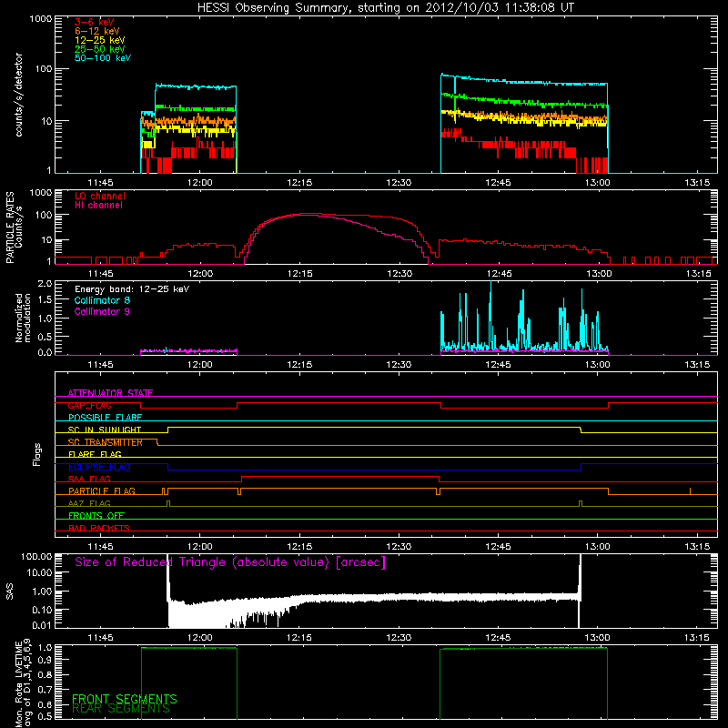The height and width of the screenshot is (728, 728).
Task: Select the cyan 50-100 keV legend label
Action: tap(103, 57)
